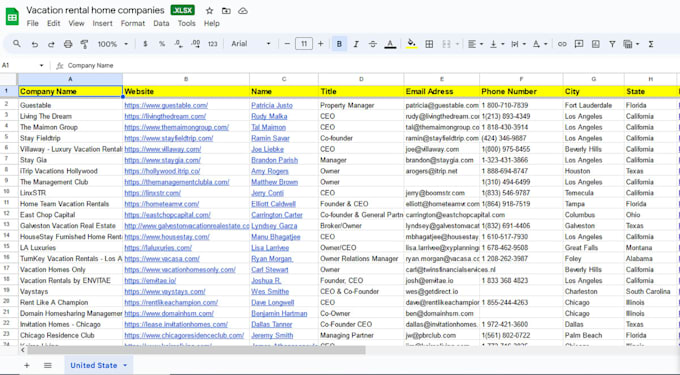The height and width of the screenshot is (375, 680).
Task: Open the borders tool
Action: (x=429, y=44)
